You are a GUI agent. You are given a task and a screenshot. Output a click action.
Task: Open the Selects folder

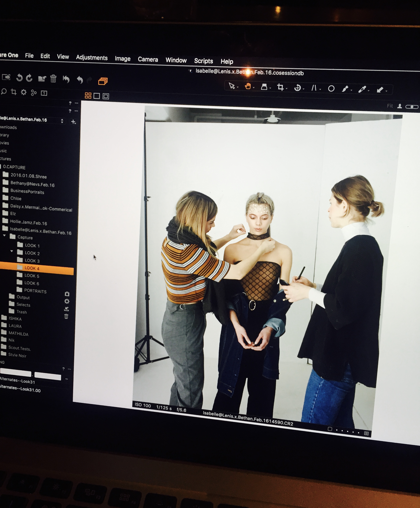23,305
